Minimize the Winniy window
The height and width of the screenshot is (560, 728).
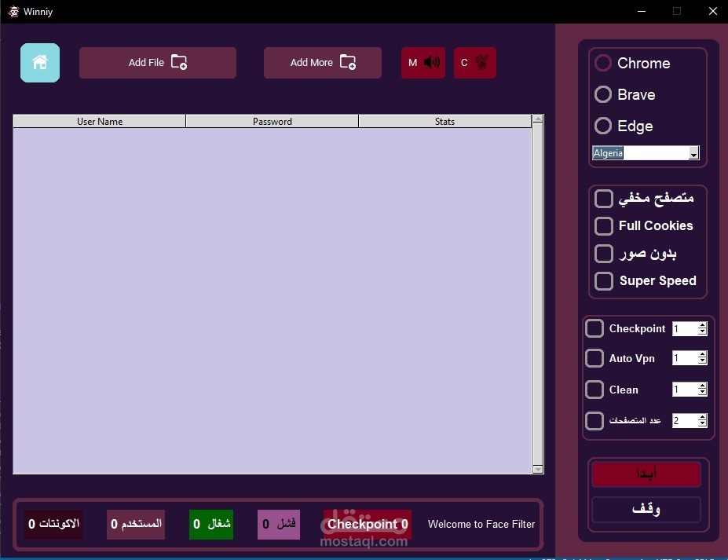pyautogui.click(x=642, y=11)
